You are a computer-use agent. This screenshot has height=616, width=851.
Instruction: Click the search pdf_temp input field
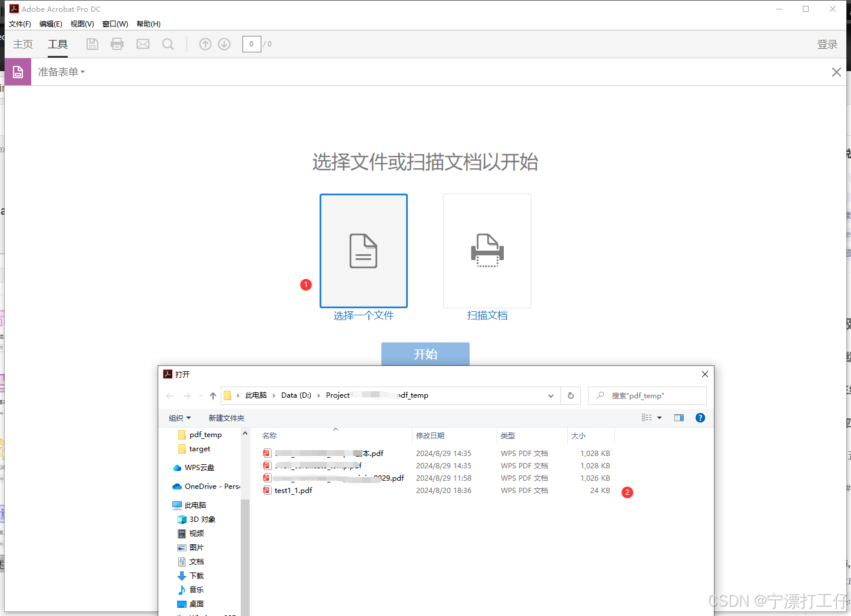coord(647,396)
